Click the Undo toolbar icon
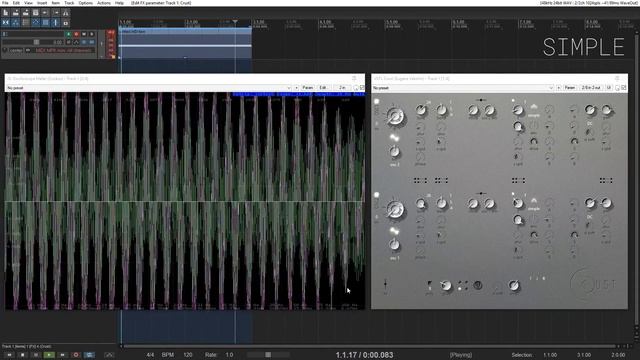This screenshot has height=360, width=640. (x=46, y=13)
